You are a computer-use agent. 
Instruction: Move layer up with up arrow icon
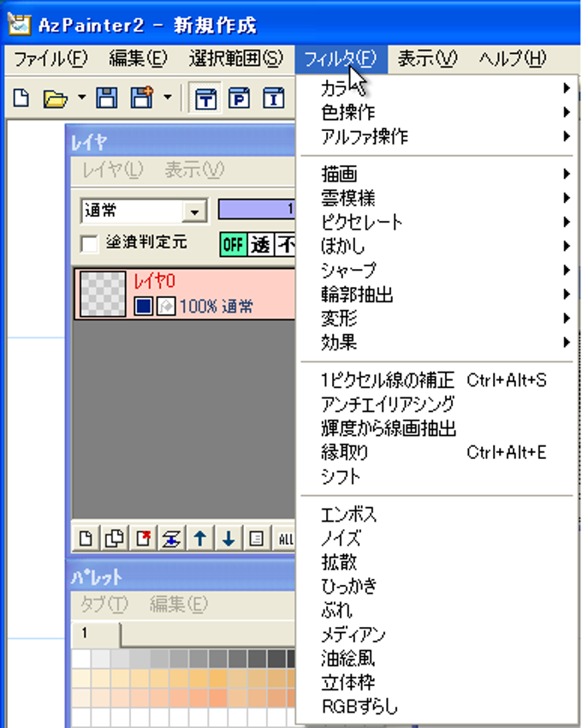pyautogui.click(x=200, y=539)
